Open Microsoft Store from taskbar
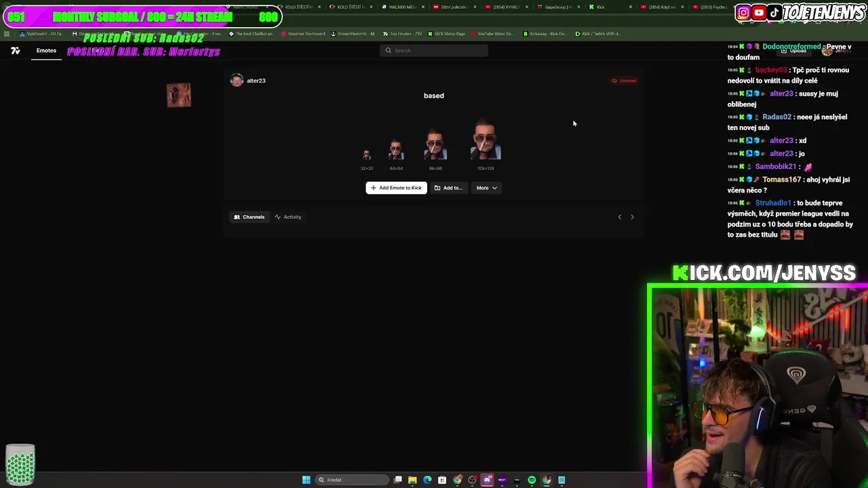This screenshot has width=868, height=488. tap(442, 480)
